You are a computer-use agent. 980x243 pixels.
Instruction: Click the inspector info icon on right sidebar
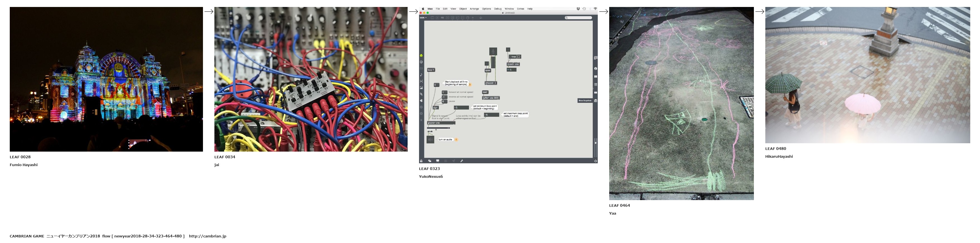tap(595, 69)
